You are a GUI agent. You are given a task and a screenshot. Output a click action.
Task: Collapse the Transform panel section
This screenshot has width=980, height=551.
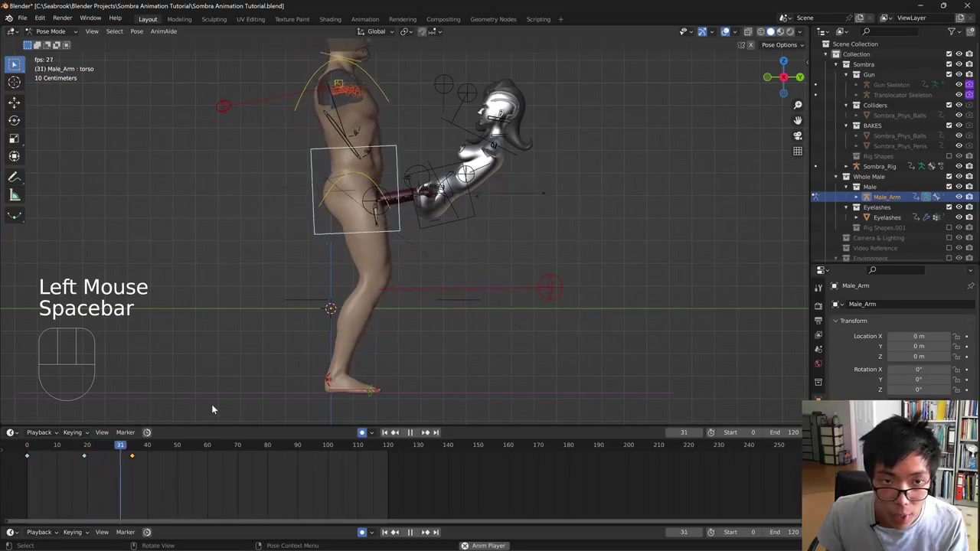pyautogui.click(x=852, y=321)
